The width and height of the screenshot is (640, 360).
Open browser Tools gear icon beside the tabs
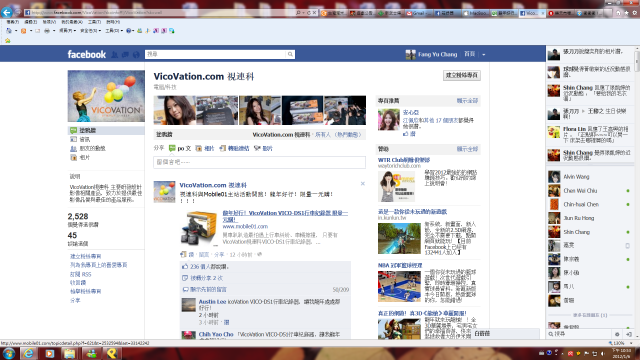tap(634, 13)
